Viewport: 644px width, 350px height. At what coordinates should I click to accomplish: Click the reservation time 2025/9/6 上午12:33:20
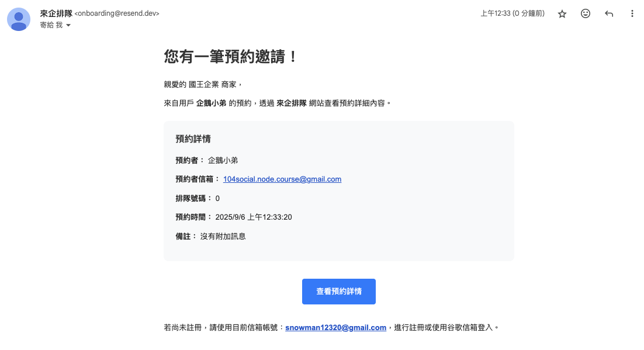[x=254, y=217]
